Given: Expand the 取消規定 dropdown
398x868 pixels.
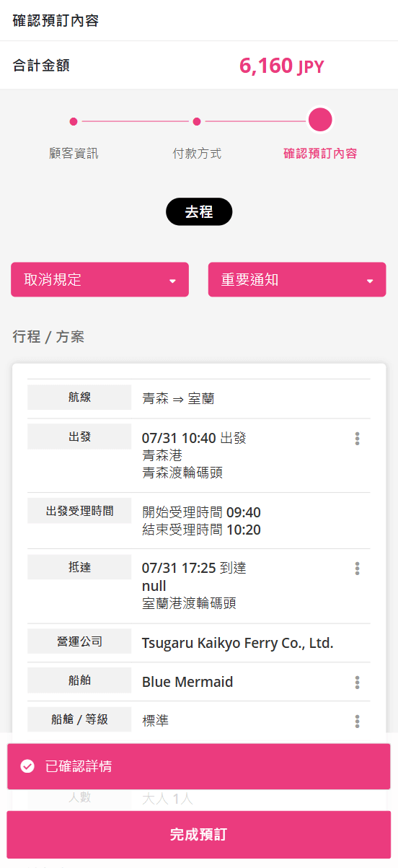Looking at the screenshot, I should pos(99,279).
